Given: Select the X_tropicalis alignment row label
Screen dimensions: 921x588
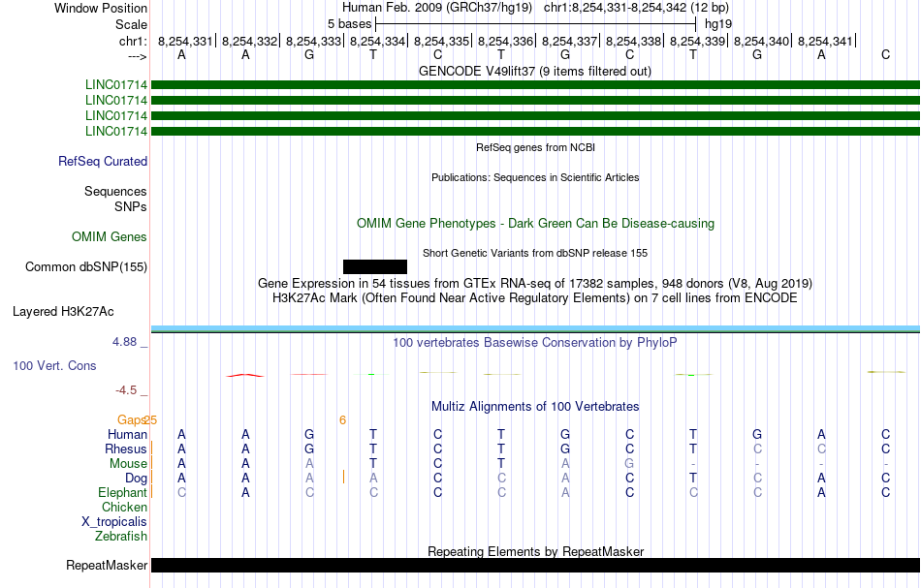Looking at the screenshot, I should click(x=114, y=522).
